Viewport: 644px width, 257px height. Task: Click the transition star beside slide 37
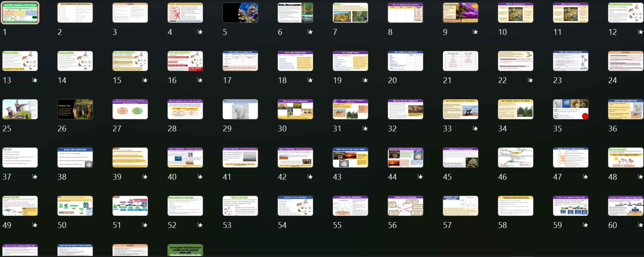click(x=35, y=177)
